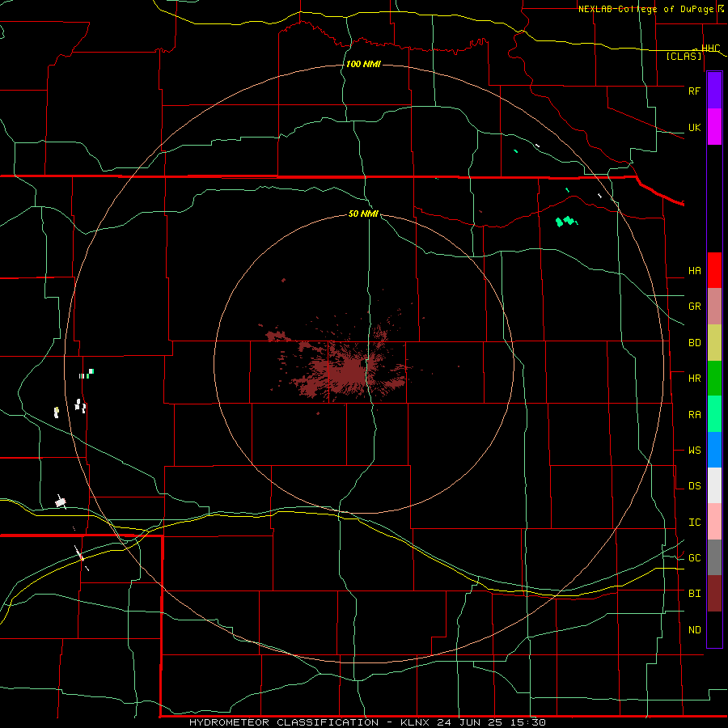The height and width of the screenshot is (728, 728).
Task: Click the magenta UK legend color
Action: [714, 127]
